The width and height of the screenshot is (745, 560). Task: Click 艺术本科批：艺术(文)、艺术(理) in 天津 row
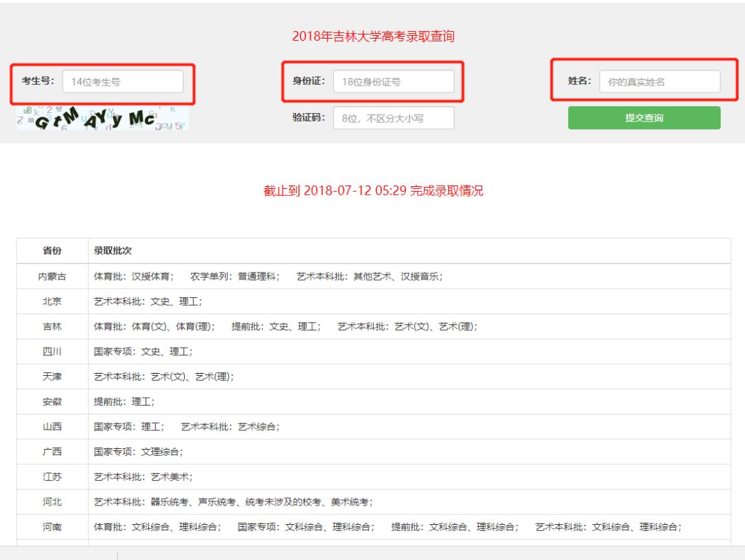click(164, 377)
